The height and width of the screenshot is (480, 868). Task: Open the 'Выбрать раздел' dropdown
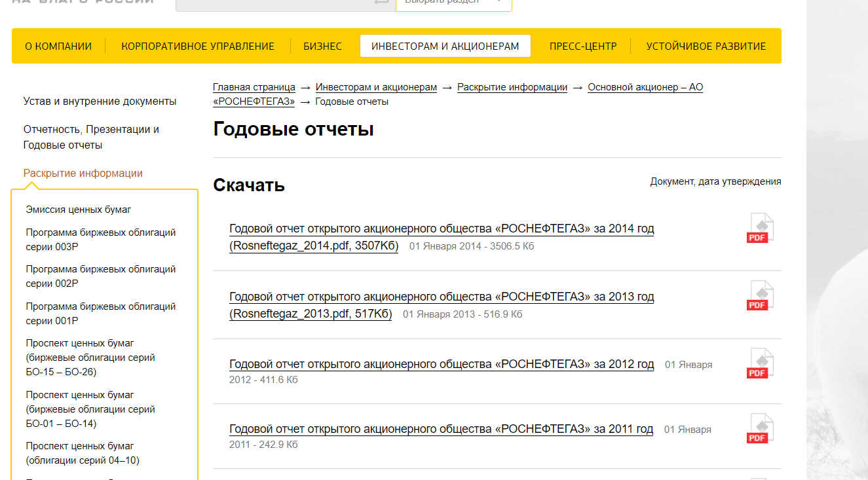tap(453, 2)
